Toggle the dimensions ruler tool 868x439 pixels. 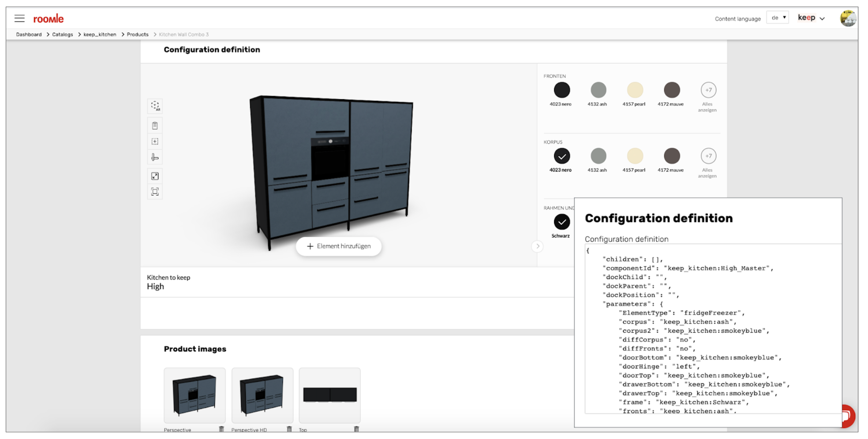pyautogui.click(x=155, y=157)
